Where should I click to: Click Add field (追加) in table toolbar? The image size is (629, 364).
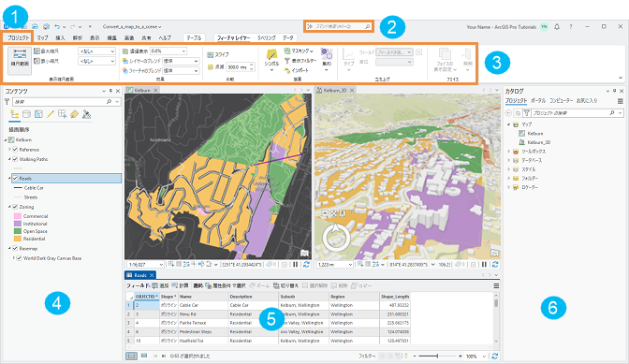[160, 285]
